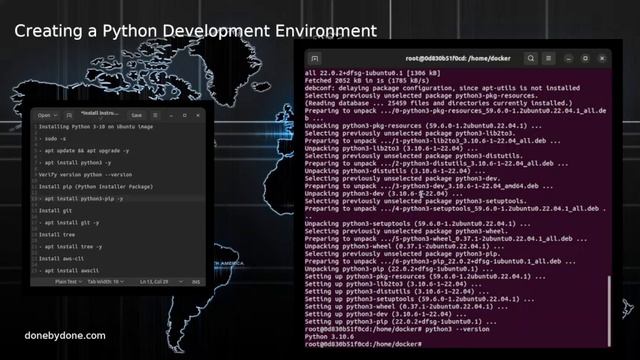Click the 'apt install git -y' line

69,223
